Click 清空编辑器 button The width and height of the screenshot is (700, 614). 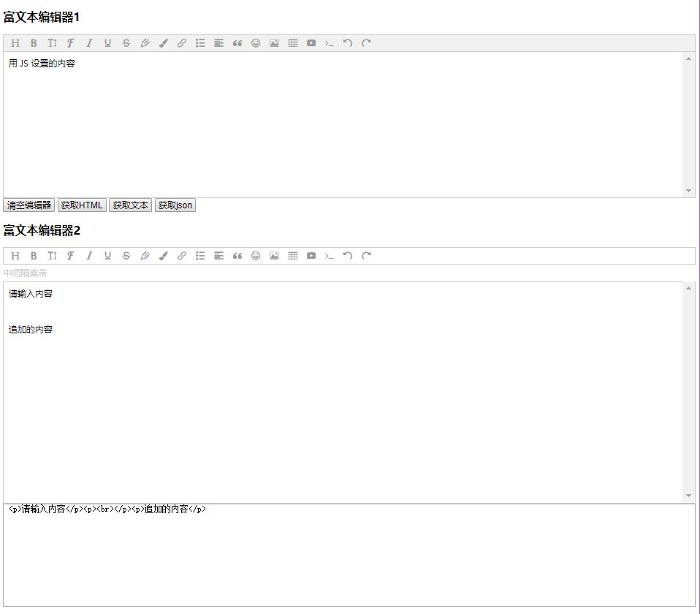click(29, 205)
